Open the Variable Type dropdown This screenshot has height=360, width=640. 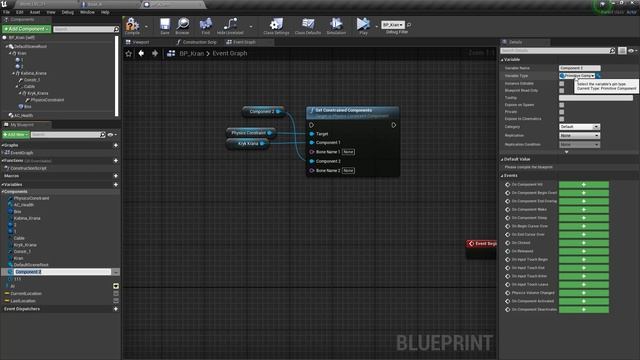(x=577, y=76)
